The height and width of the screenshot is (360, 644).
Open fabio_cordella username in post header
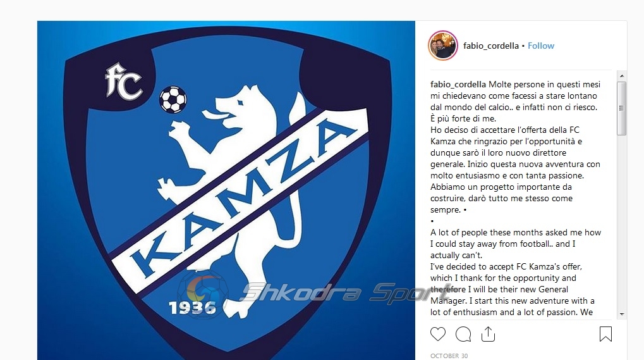point(491,46)
